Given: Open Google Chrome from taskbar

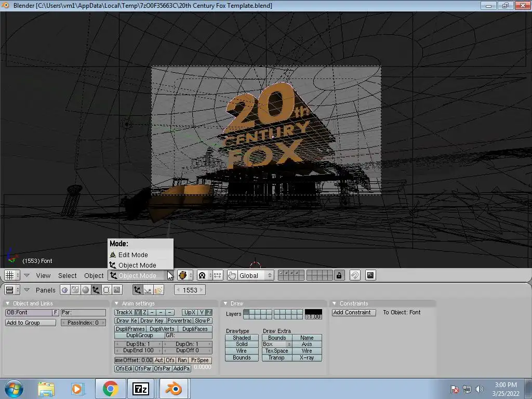Looking at the screenshot, I should tap(110, 389).
